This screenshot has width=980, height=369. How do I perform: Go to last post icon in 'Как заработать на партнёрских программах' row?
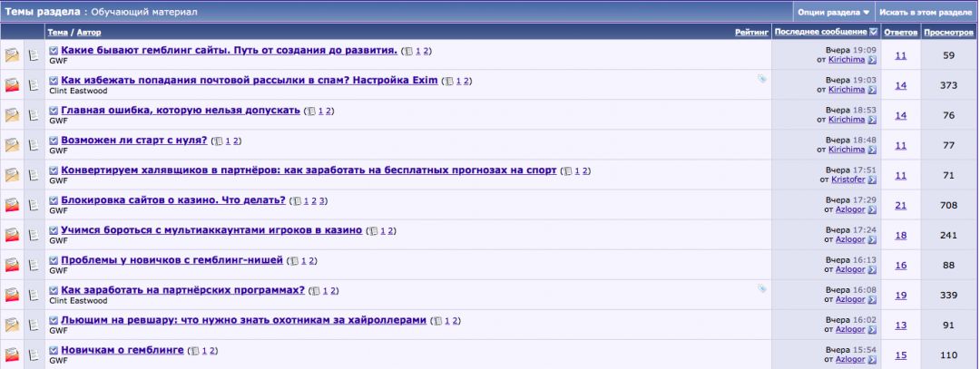[872, 300]
